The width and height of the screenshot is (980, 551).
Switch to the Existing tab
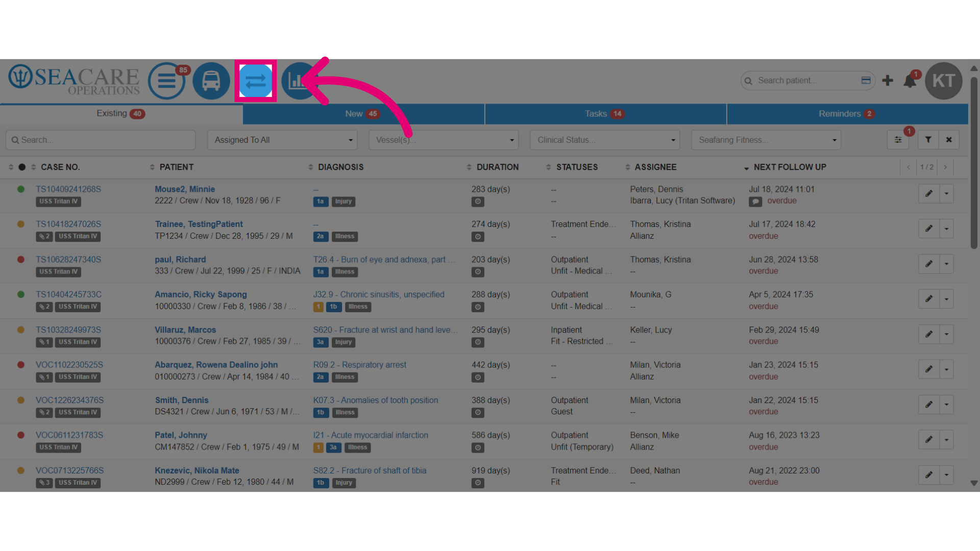click(x=121, y=114)
